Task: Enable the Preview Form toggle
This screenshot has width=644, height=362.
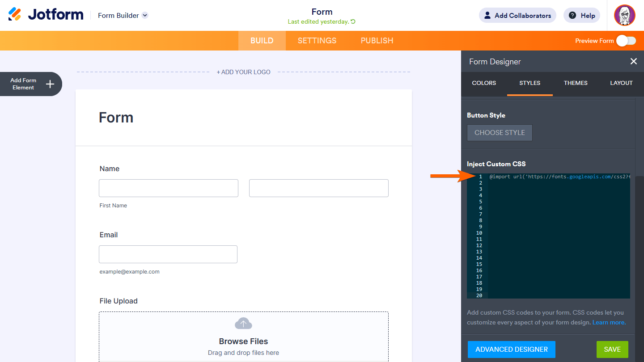Action: [626, 40]
